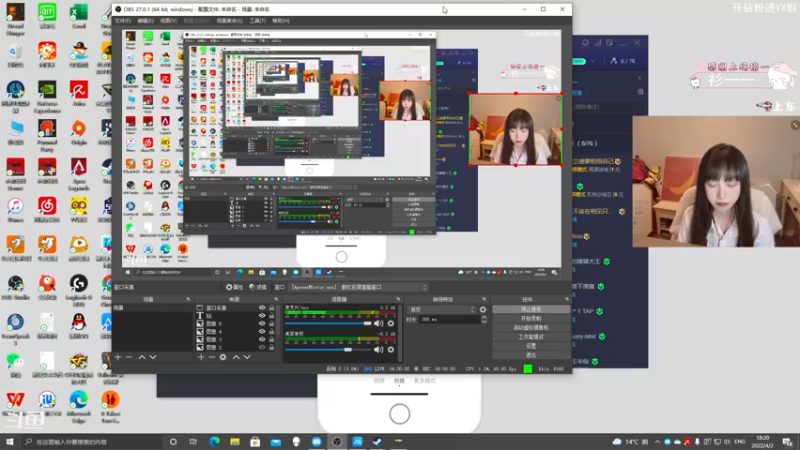Image resolution: width=800 pixels, height=450 pixels.
Task: Click the stop streaming button in Controls
Action: click(531, 309)
